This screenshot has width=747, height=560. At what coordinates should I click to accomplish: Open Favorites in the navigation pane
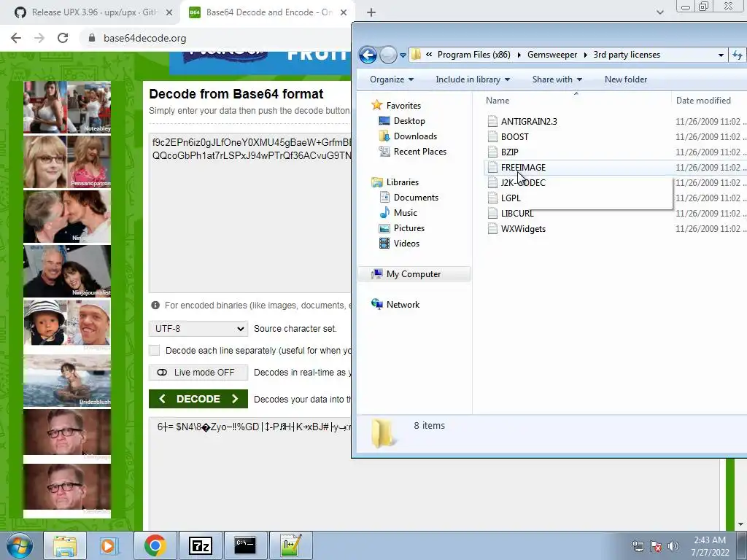coord(403,105)
